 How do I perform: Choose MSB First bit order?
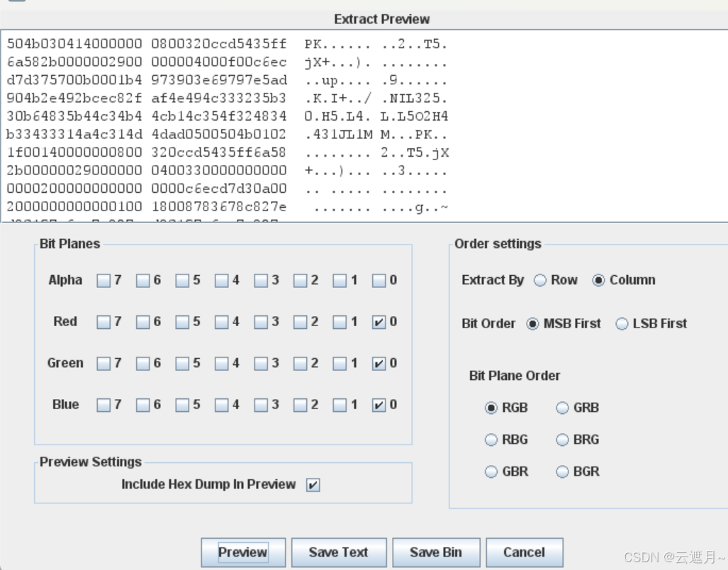532,323
